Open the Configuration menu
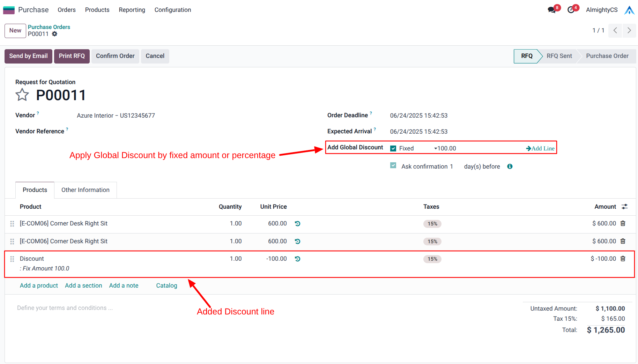The image size is (638, 364). [x=172, y=10]
